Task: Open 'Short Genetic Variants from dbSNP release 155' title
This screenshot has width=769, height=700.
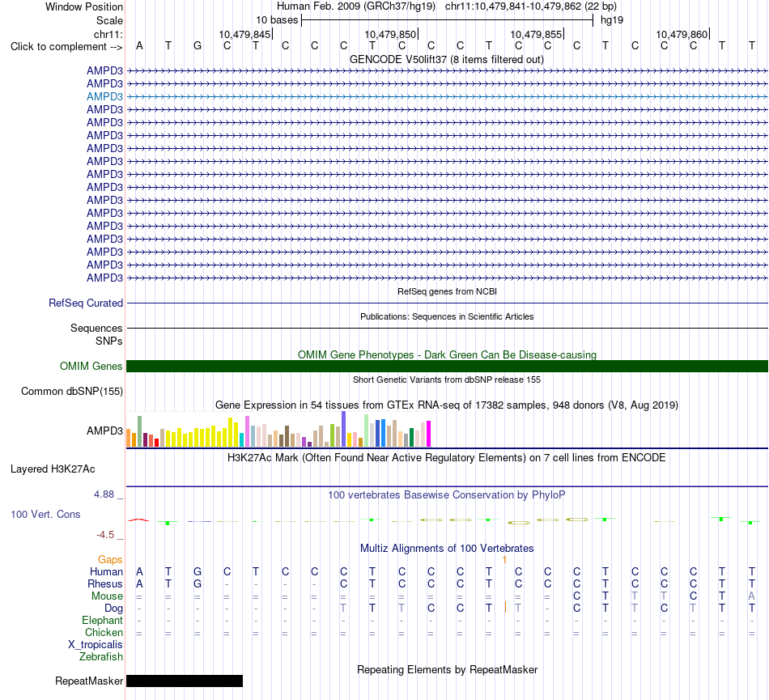Action: coord(447,380)
